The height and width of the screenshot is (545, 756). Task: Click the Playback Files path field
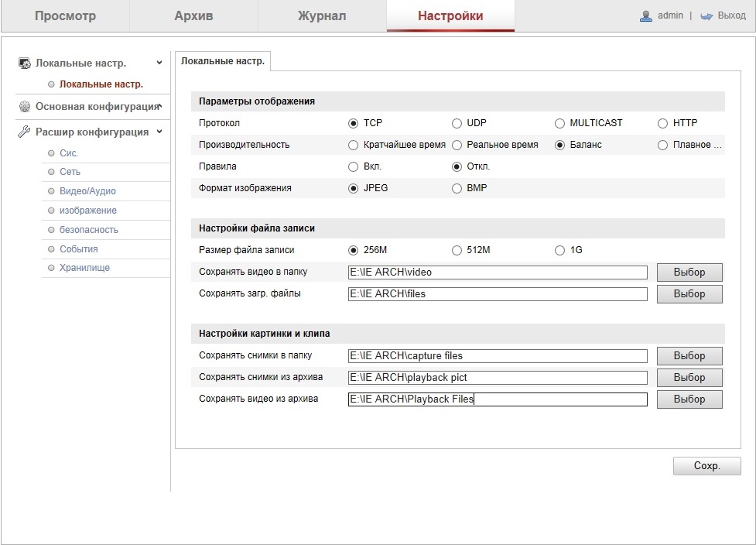(498, 399)
